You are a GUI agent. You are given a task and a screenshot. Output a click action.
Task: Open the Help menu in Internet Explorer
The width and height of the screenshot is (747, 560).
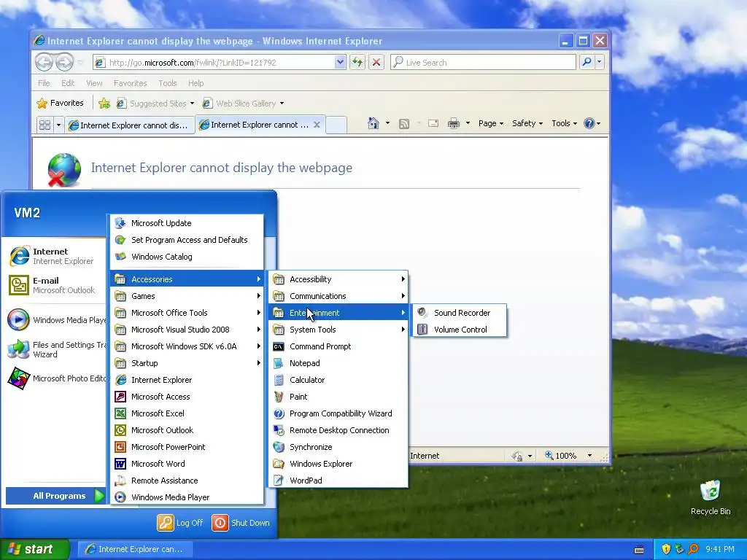(x=196, y=83)
